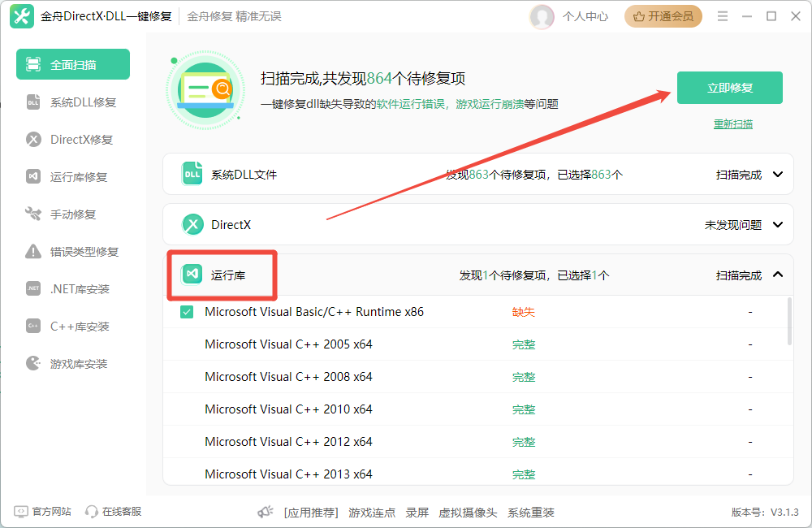This screenshot has width=812, height=528.
Task: Open the 虚拟摄像头 recommended app
Action: (x=468, y=513)
